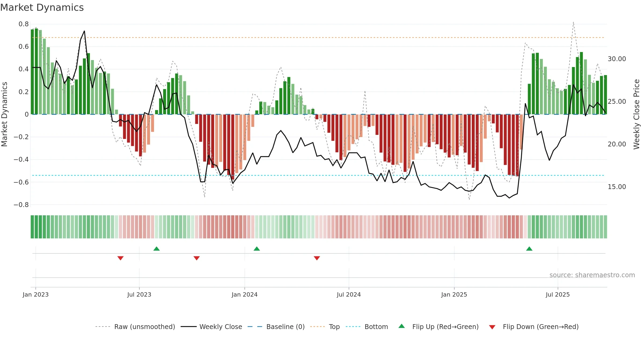Click the 0.6 left axis tick label
This screenshot has height=362, width=644.
(24, 47)
